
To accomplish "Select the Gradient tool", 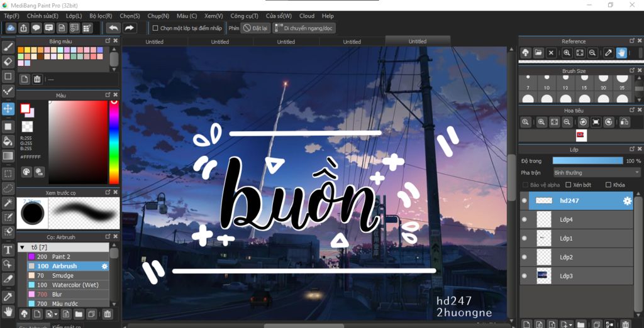I will coord(8,156).
